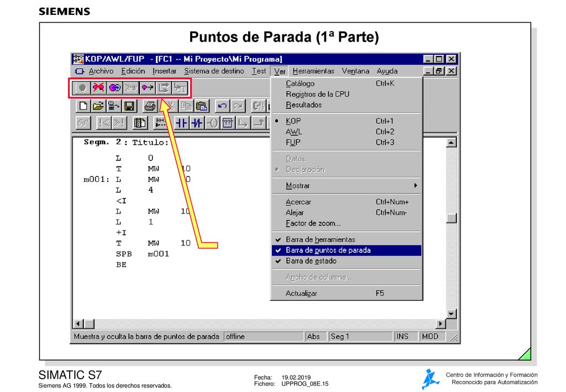Choose Registros de la CPU

(x=347, y=94)
